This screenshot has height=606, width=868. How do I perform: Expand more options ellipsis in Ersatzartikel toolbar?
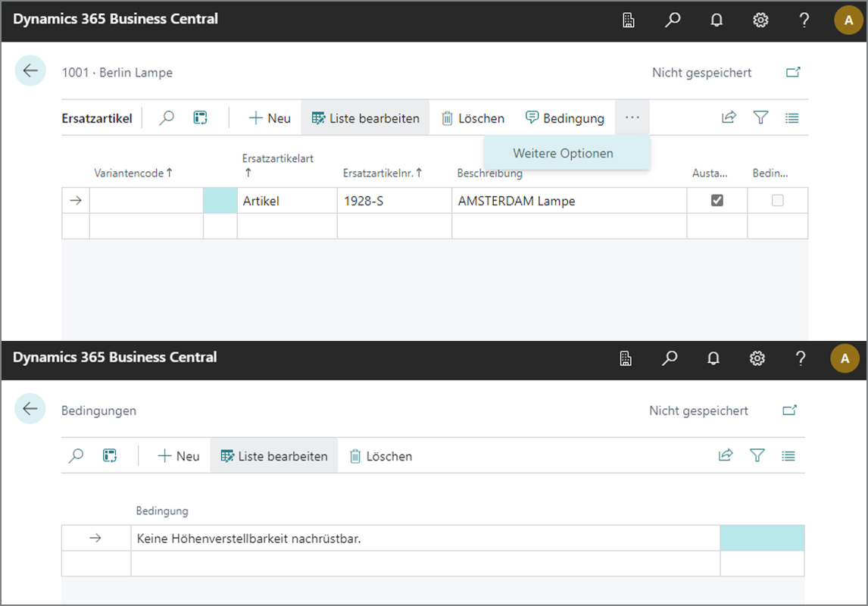[x=632, y=117]
